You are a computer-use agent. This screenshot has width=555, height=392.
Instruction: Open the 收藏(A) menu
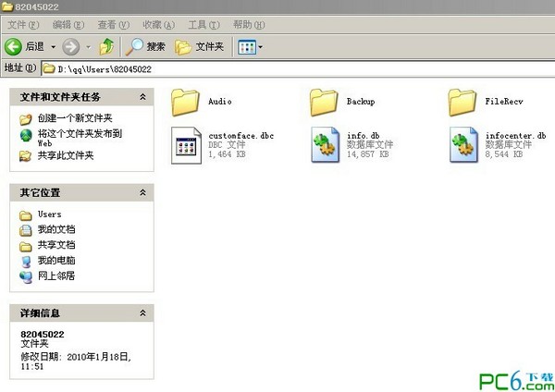158,25
